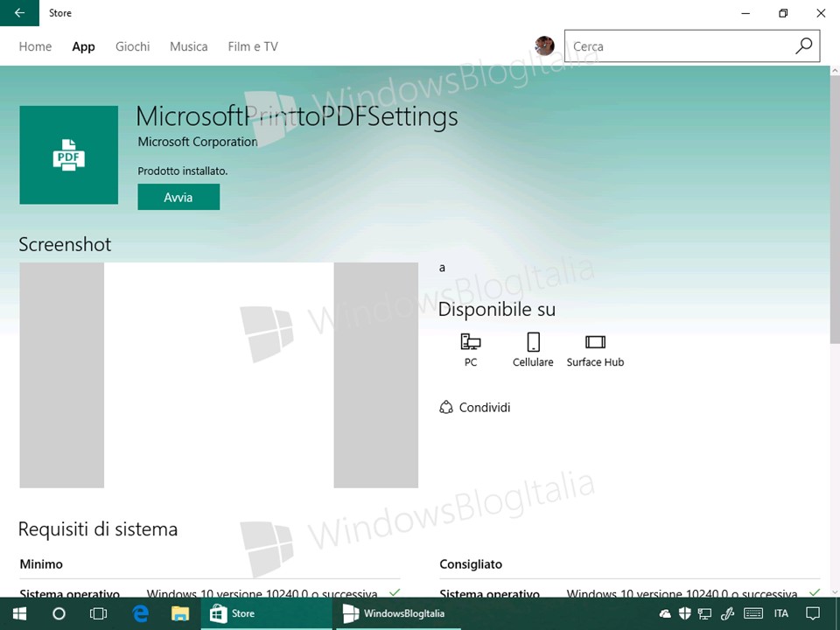Launch Microsoft Edge from the taskbar

pos(140,614)
